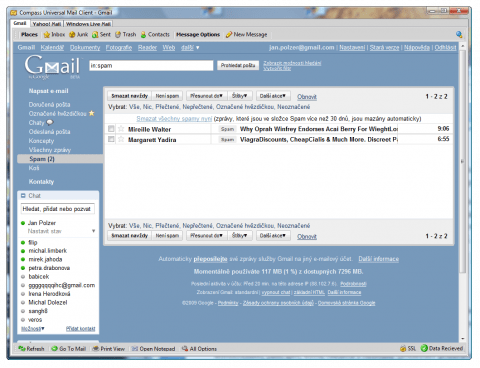Select checkbox for Mireille Walter message
Viewport: 480px width, 368px height.
pos(111,129)
